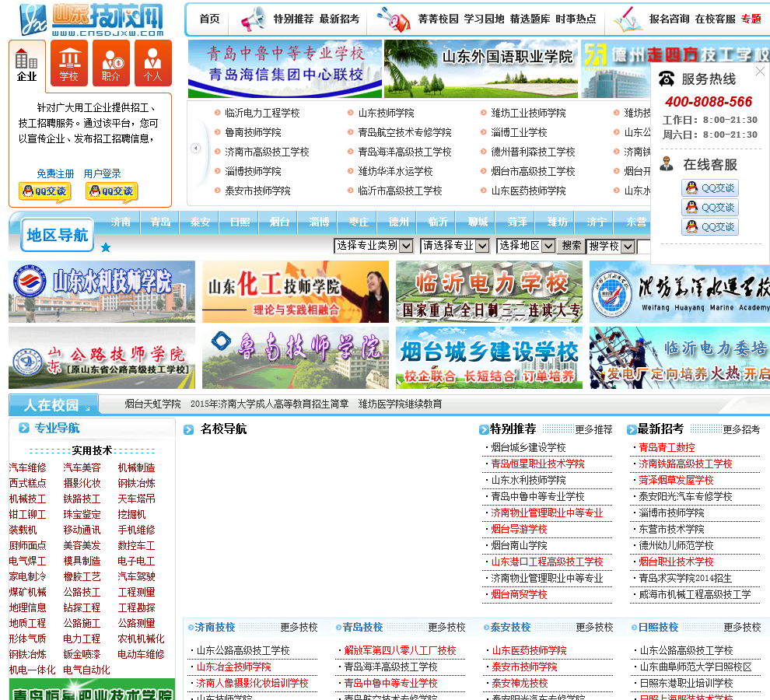
Task: Click the pencil icon beside 报名咨询
Action: point(628,19)
